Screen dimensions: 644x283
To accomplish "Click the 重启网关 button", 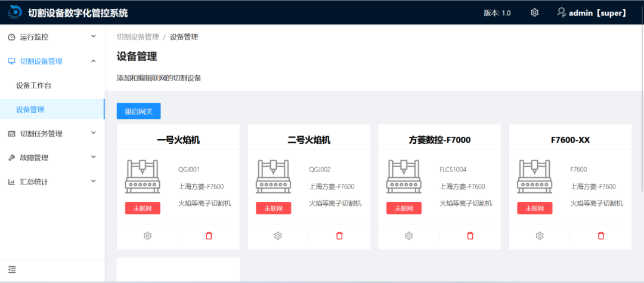I will 138,111.
